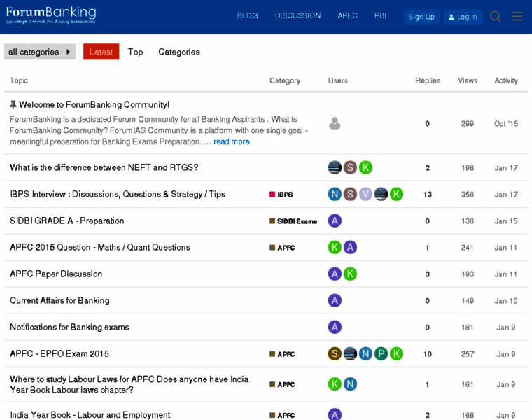Open the NEFT and RTGS difference topic
Screen dimensions: 532x420
(x=104, y=167)
